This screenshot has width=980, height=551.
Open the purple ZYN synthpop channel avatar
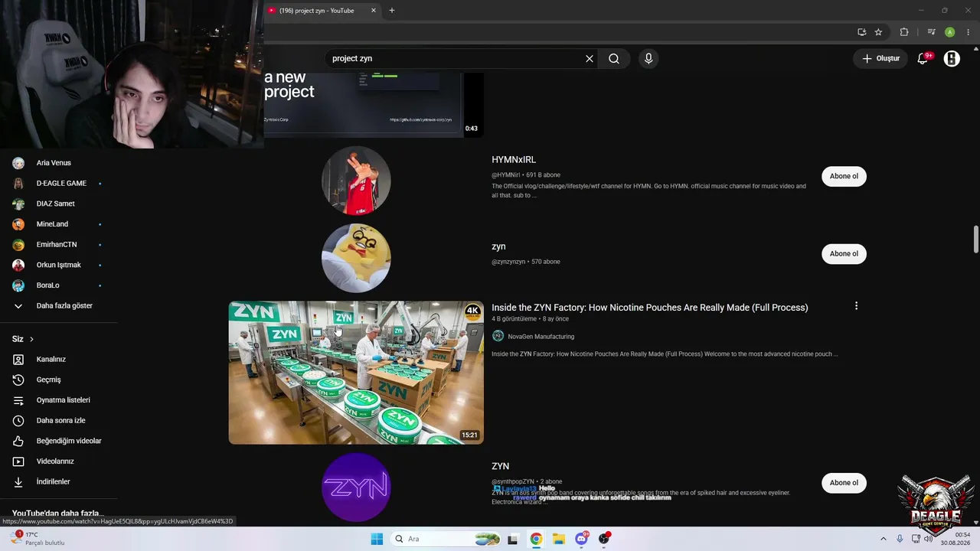point(356,487)
